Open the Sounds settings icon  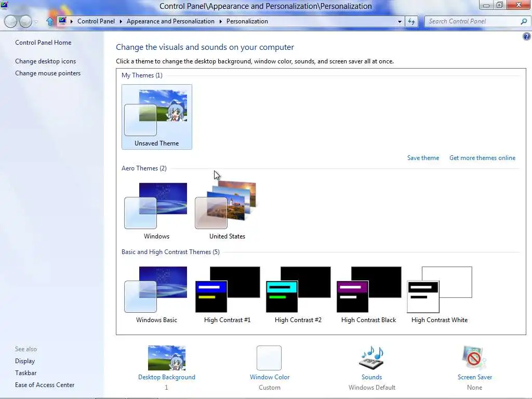[x=371, y=357]
